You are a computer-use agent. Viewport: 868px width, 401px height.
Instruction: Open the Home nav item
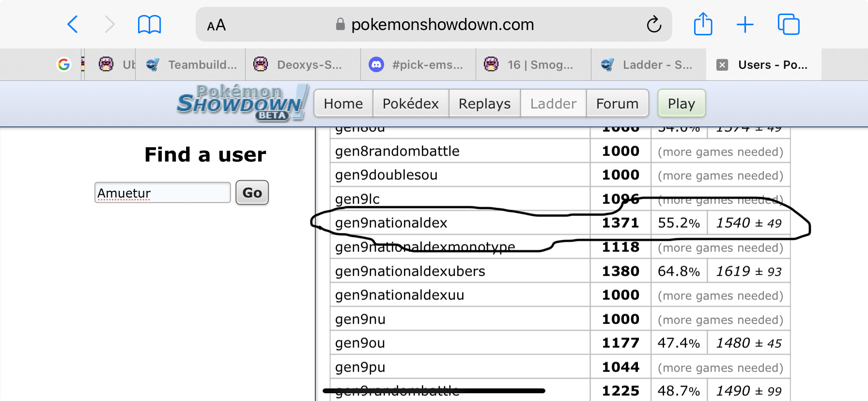pyautogui.click(x=343, y=103)
